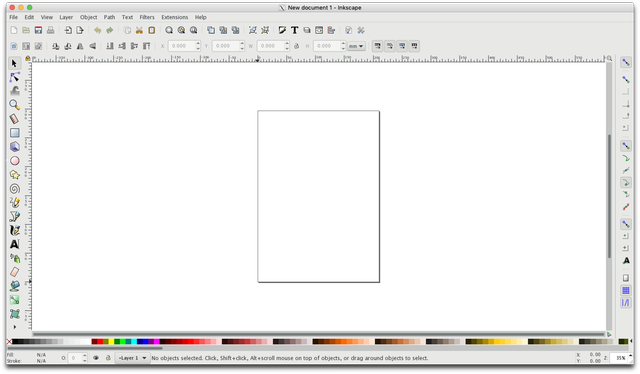This screenshot has height=374, width=640.
Task: Pick the Measure tool
Action: [14, 118]
